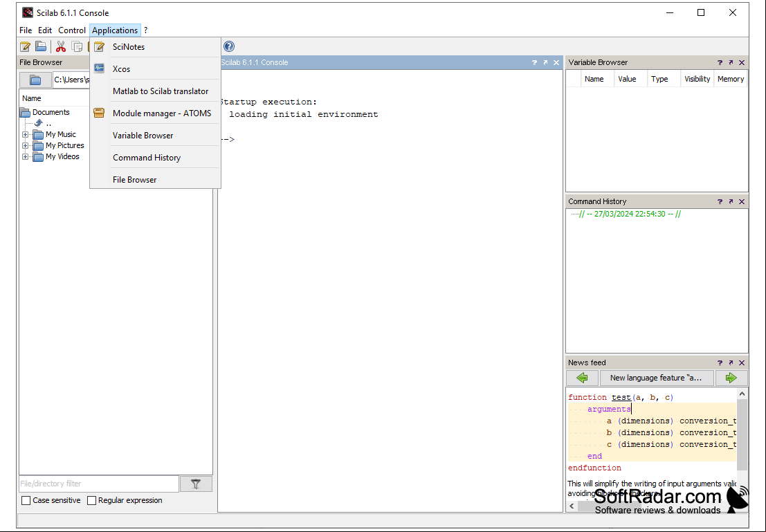The width and height of the screenshot is (766, 532).
Task: Click the news feed vertical scrollbar
Action: 742,434
